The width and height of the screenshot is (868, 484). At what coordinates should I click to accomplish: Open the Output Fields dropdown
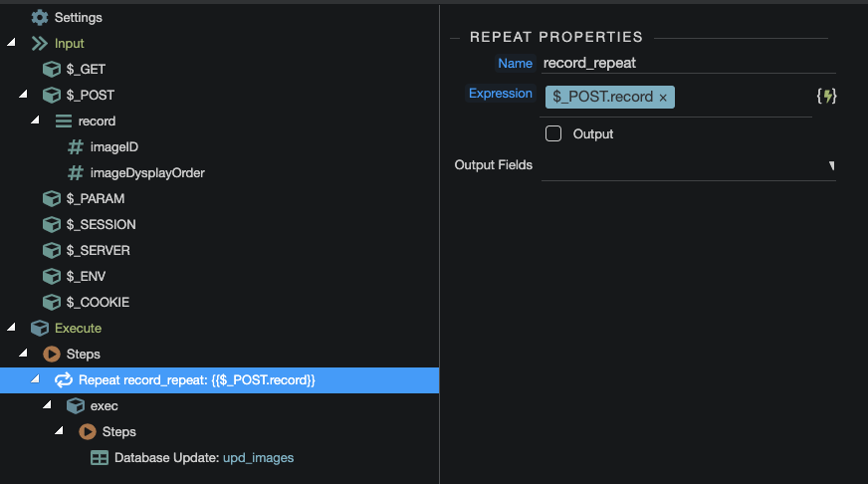tap(831, 165)
